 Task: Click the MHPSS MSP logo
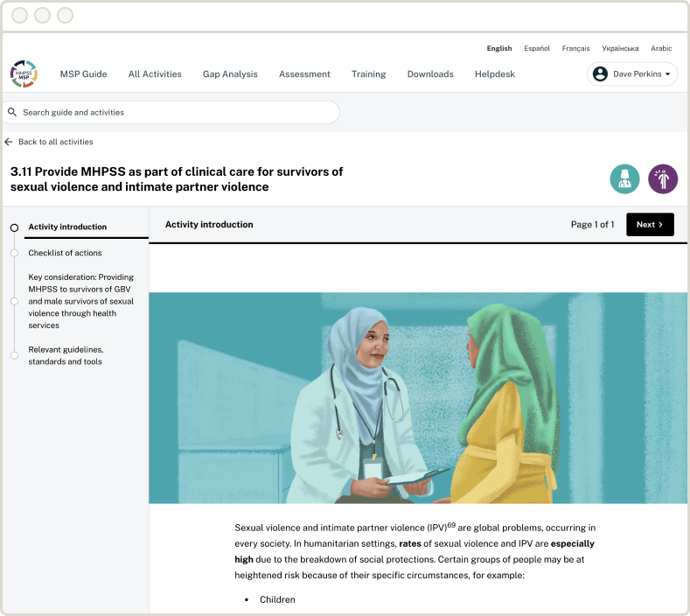tap(24, 73)
